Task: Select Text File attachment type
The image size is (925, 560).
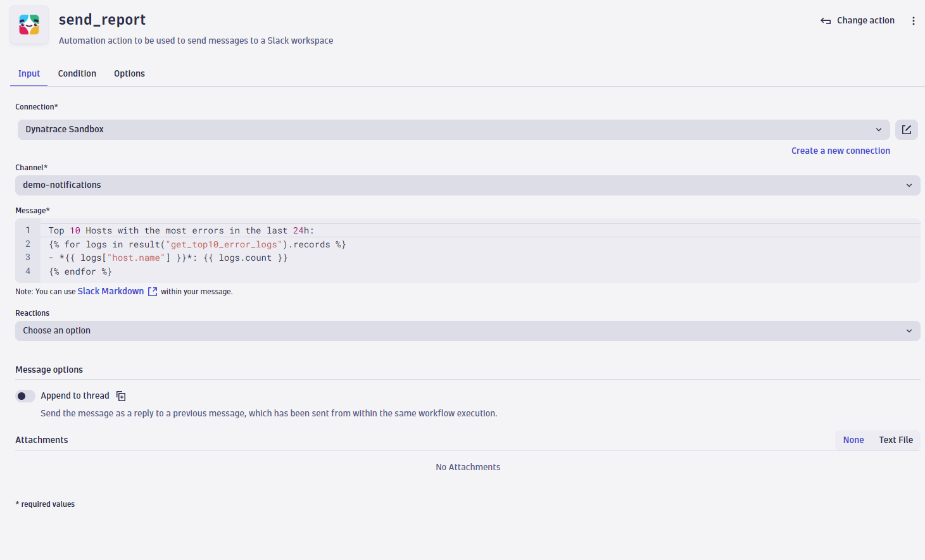Action: 896,440
